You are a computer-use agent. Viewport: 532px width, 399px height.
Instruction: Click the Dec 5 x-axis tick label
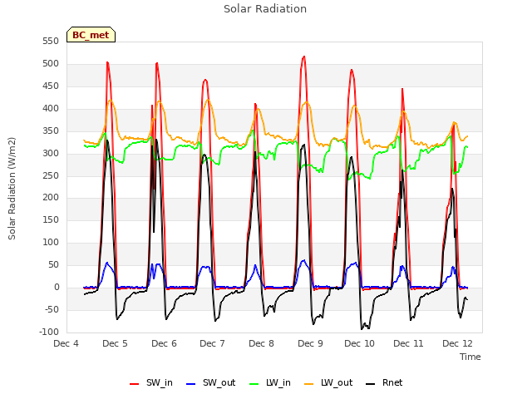[x=115, y=343]
